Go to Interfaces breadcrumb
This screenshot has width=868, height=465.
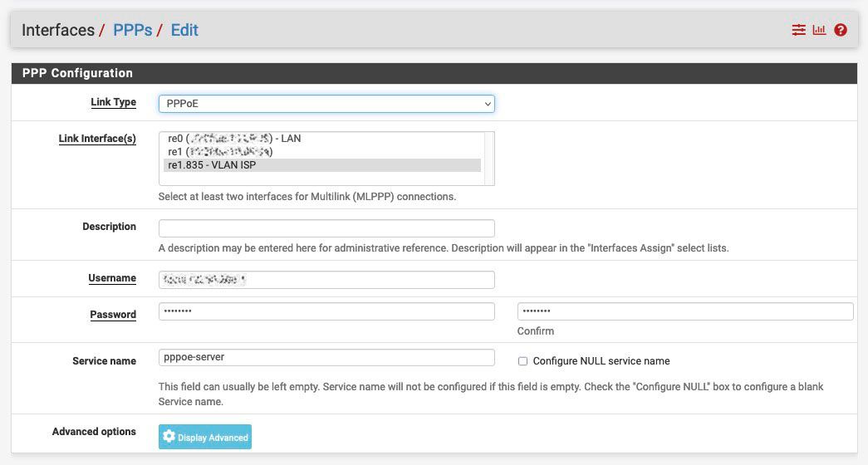point(58,30)
